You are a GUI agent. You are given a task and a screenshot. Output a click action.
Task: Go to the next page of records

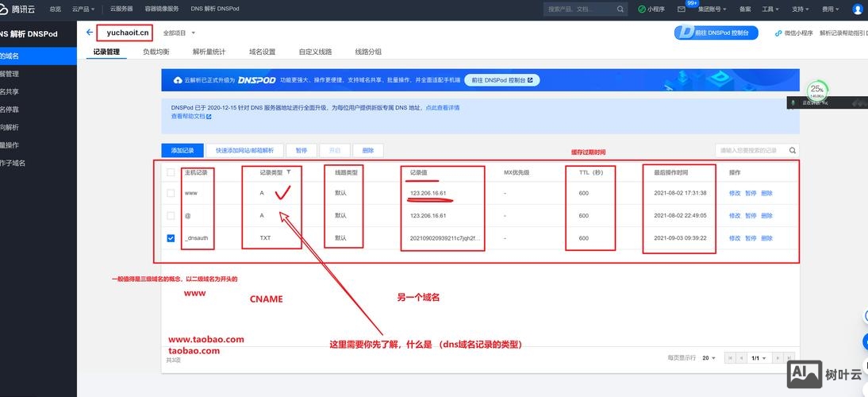(x=778, y=358)
